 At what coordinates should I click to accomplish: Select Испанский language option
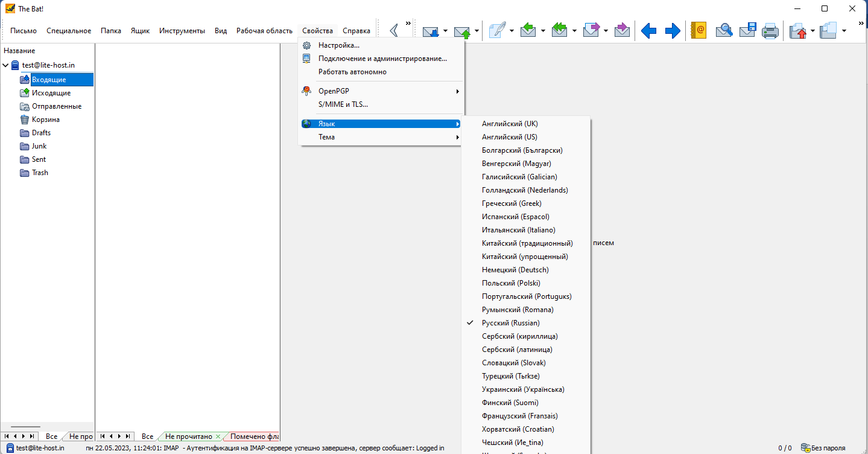pyautogui.click(x=526, y=217)
